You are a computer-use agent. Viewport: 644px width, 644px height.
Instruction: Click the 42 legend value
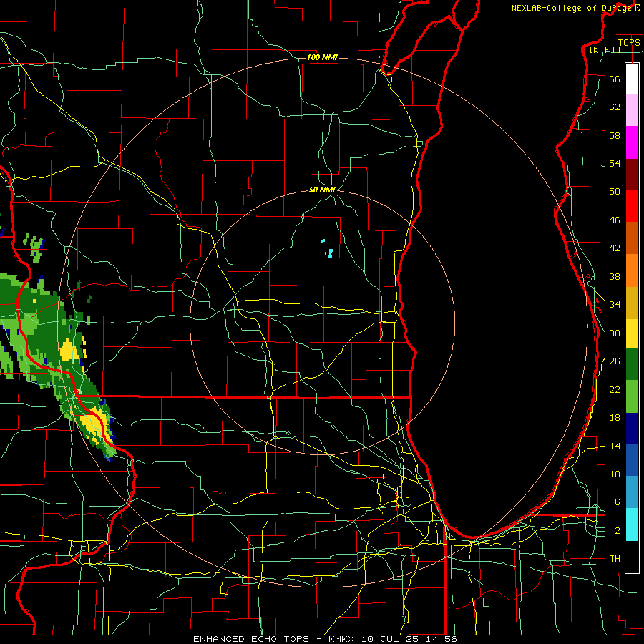pyautogui.click(x=615, y=248)
